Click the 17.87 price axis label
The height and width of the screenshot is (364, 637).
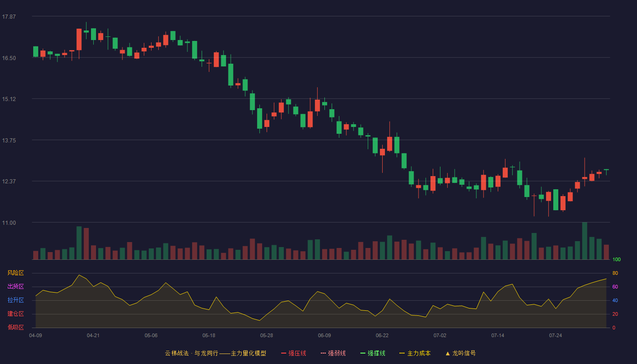[9, 17]
